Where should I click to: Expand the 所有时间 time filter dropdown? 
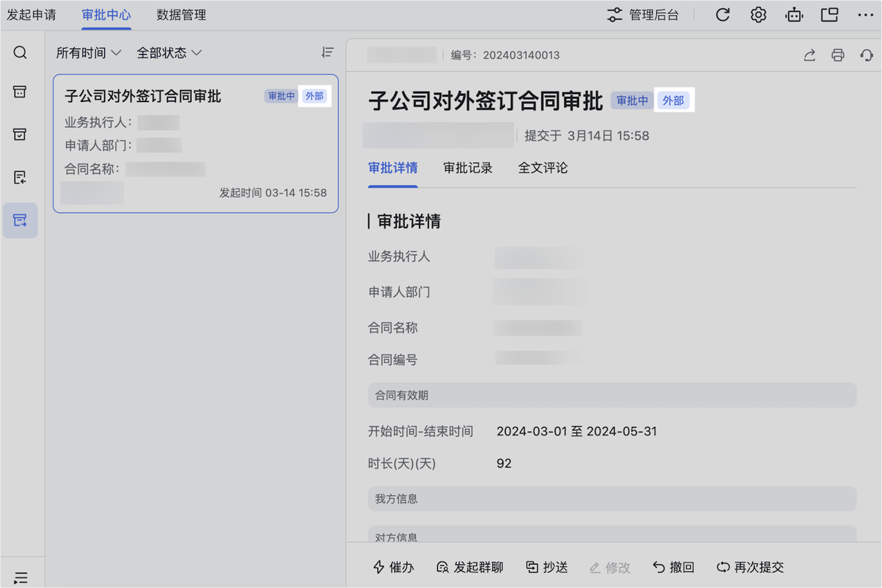point(89,53)
